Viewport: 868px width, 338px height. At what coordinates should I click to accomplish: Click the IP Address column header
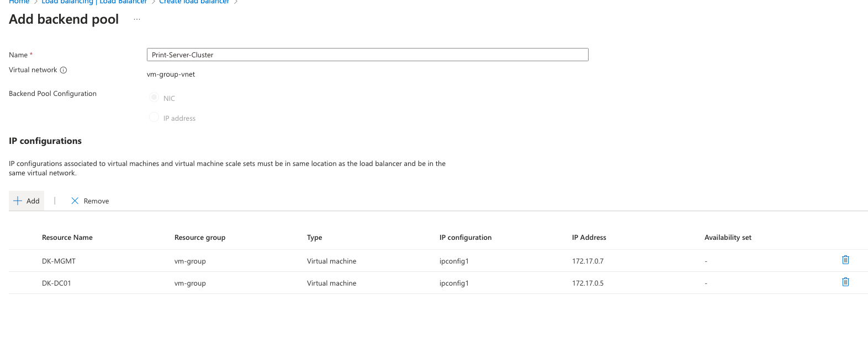click(x=589, y=238)
